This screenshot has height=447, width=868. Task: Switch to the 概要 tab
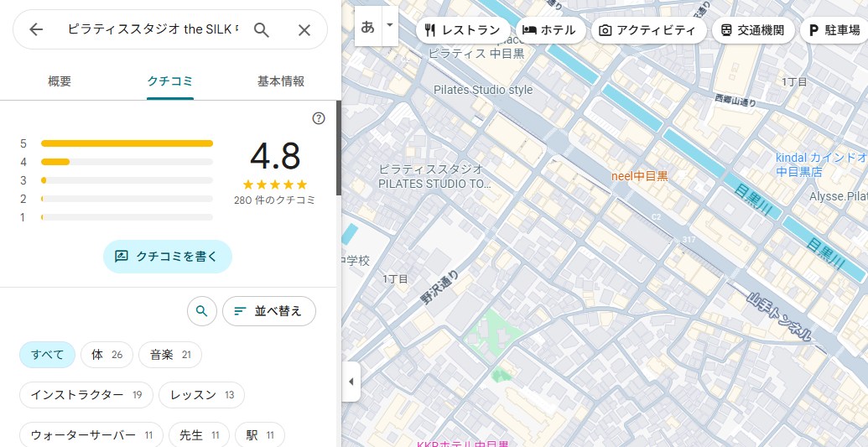pyautogui.click(x=60, y=81)
